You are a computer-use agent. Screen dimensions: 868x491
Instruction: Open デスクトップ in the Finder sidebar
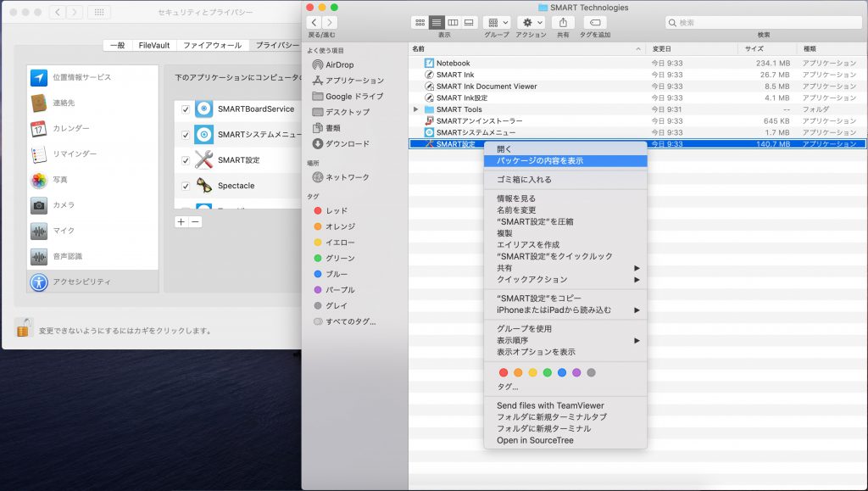pyautogui.click(x=341, y=112)
